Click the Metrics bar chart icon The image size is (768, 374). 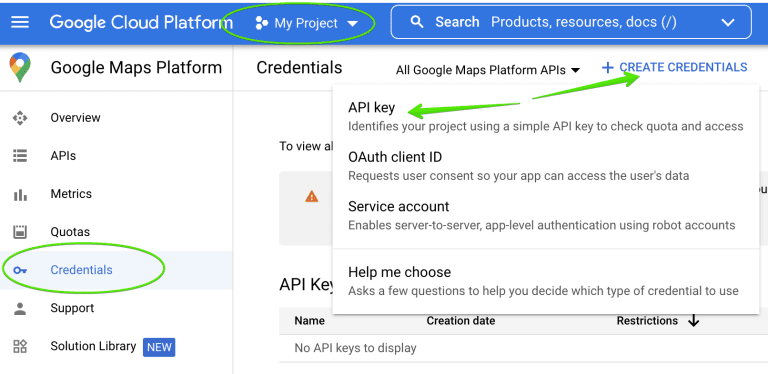[x=20, y=194]
